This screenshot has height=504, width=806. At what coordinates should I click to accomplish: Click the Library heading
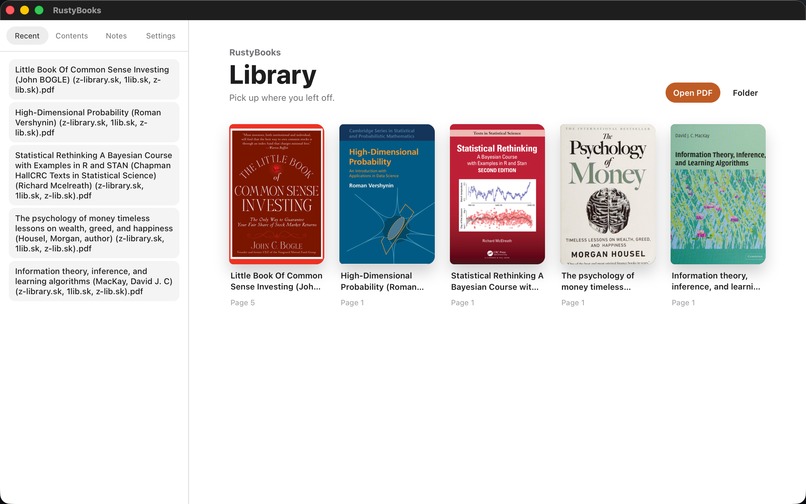pyautogui.click(x=273, y=75)
